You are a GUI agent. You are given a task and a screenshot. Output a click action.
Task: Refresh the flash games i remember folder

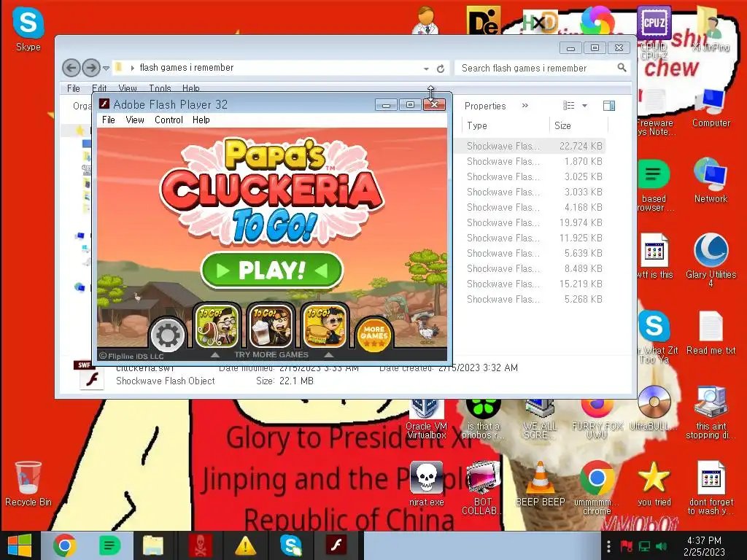(441, 69)
